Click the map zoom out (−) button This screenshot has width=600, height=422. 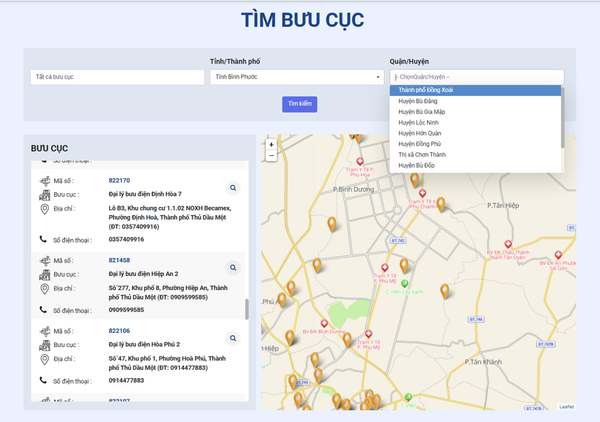pos(271,156)
